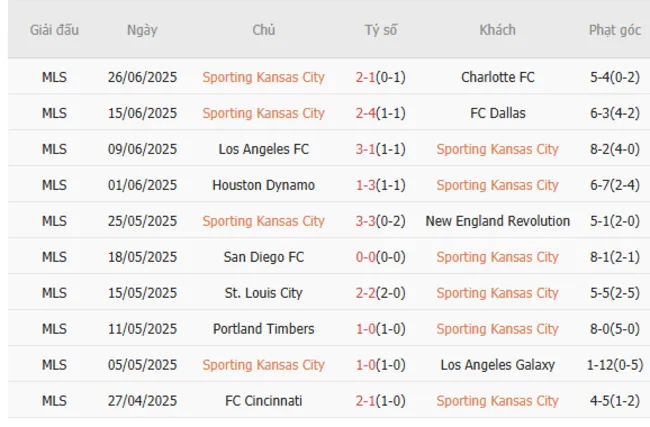650x427 pixels.
Task: Select Los Angeles FC in the home column
Action: (263, 148)
